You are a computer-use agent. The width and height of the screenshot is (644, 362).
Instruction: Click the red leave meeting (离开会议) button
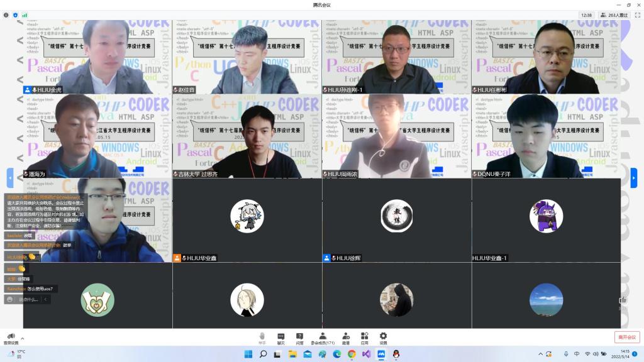point(626,337)
